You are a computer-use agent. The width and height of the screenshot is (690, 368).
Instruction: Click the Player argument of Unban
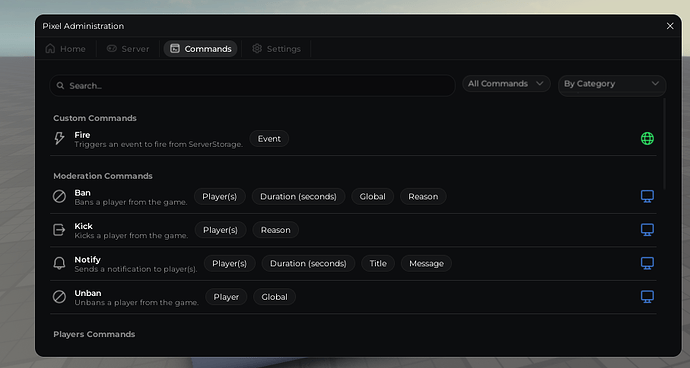[x=226, y=297]
